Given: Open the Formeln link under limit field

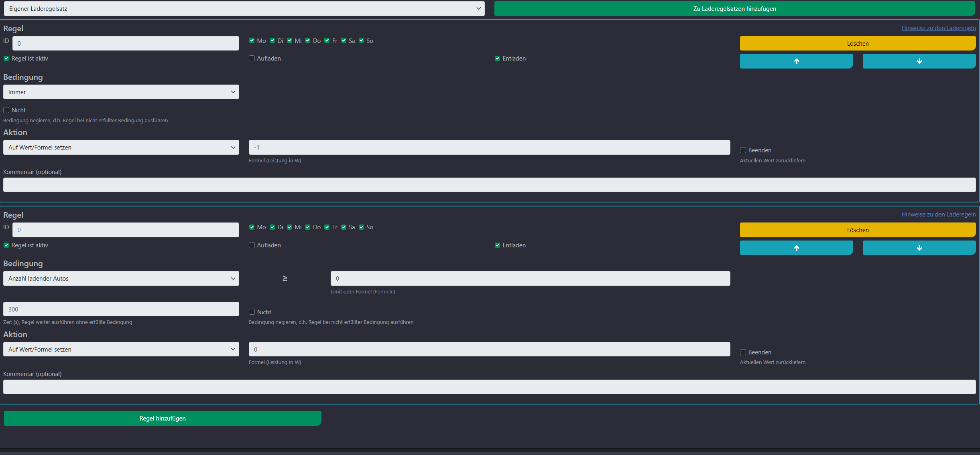Looking at the screenshot, I should (384, 292).
